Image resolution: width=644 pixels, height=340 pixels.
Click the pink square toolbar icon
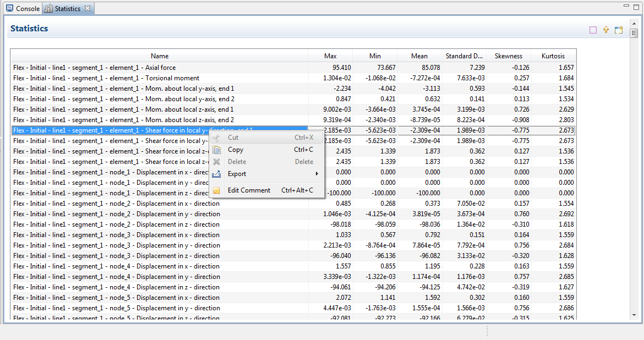pyautogui.click(x=593, y=30)
